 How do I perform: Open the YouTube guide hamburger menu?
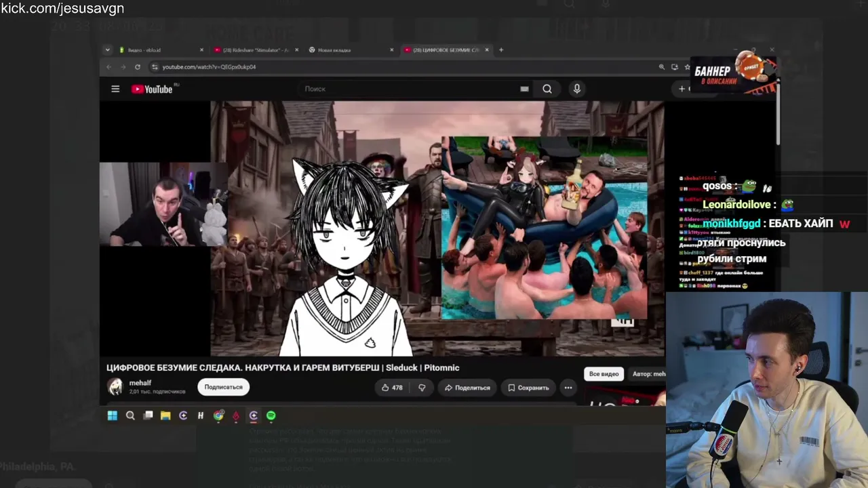tap(115, 89)
